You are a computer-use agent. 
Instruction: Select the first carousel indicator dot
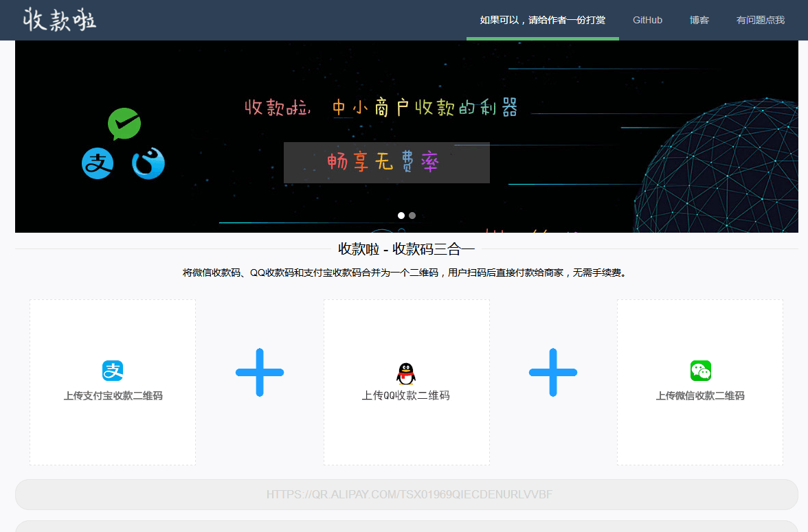(x=401, y=215)
